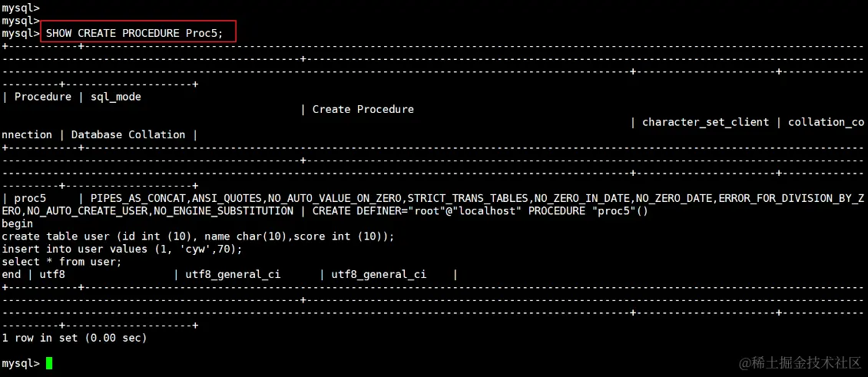Click the Create Procedure column header
The height and width of the screenshot is (377, 868).
tap(363, 109)
